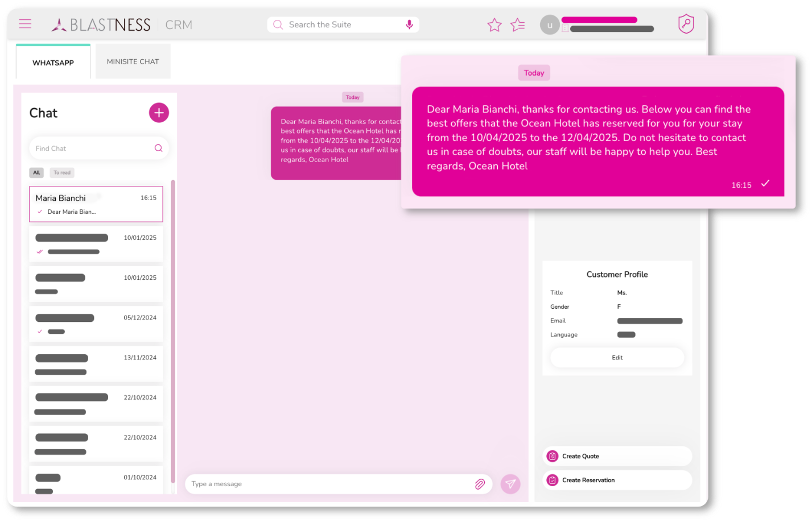Click the Language field label

[564, 335]
